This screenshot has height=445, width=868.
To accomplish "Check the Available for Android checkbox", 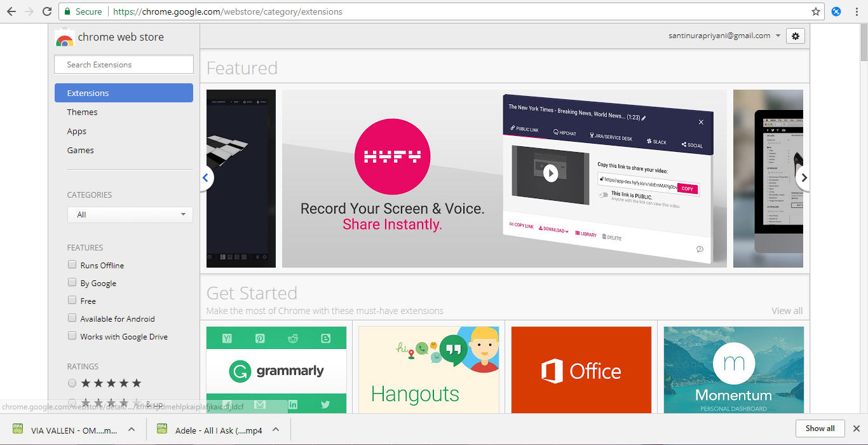I will coord(72,318).
